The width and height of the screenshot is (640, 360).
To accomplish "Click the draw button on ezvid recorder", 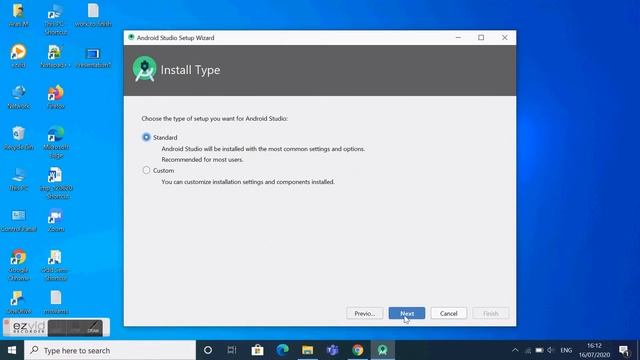I will (94, 327).
